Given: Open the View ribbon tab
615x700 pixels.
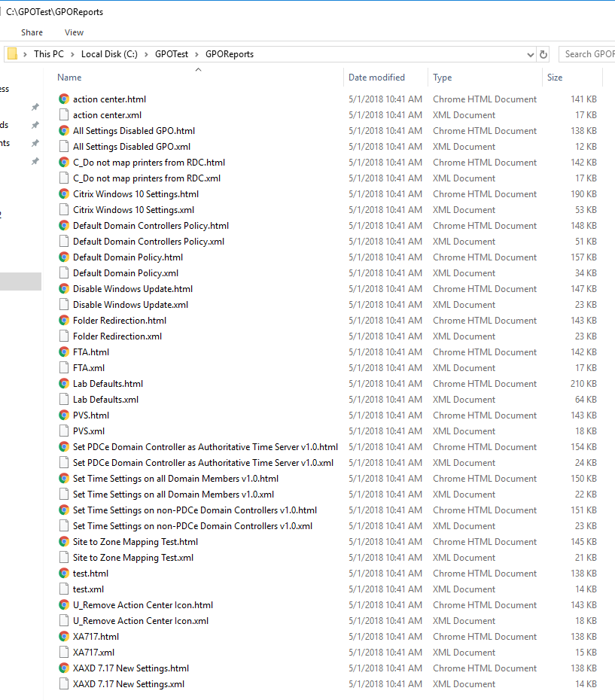Looking at the screenshot, I should pos(74,32).
